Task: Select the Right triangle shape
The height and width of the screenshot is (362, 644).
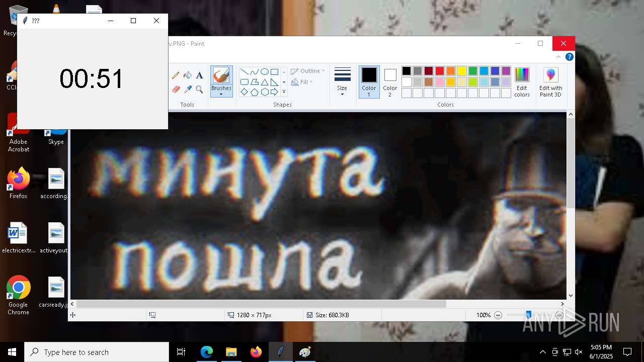Action: coord(274,82)
